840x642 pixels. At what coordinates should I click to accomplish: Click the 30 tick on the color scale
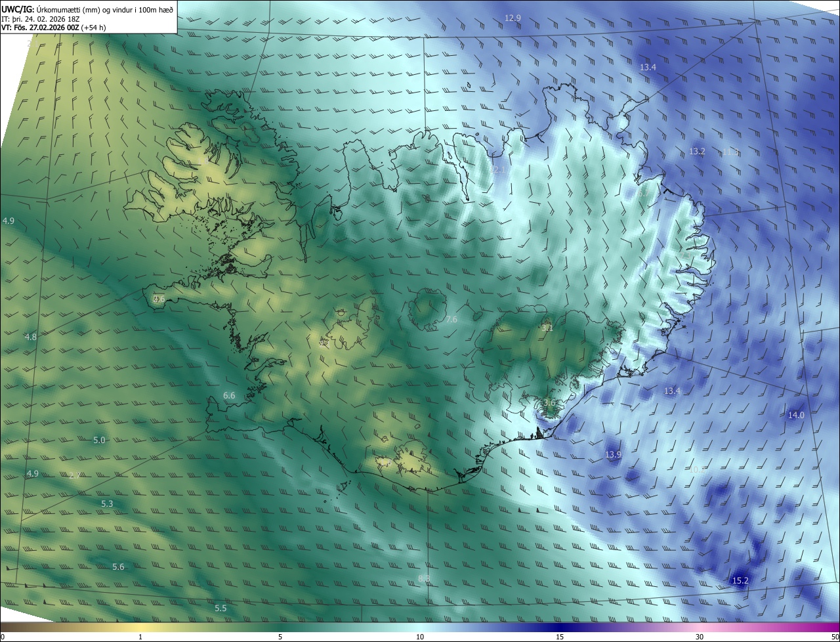pyautogui.click(x=700, y=637)
